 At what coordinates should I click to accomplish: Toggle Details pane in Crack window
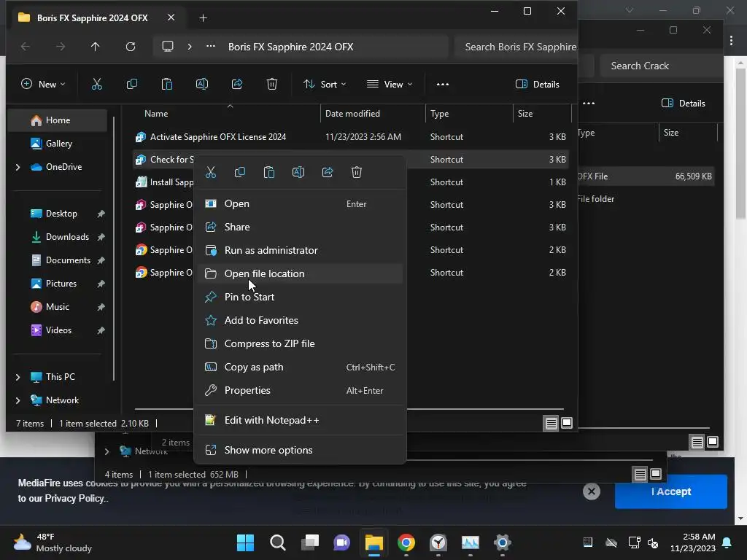click(x=683, y=104)
